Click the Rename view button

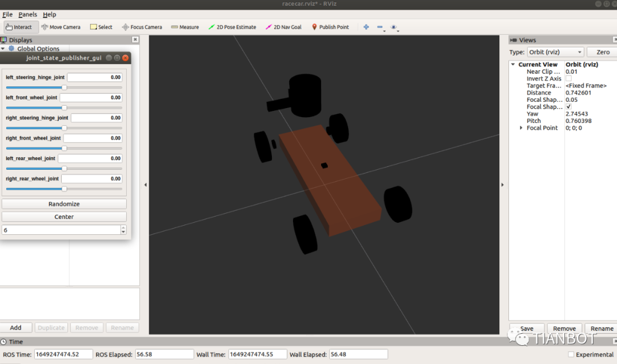point(601,329)
